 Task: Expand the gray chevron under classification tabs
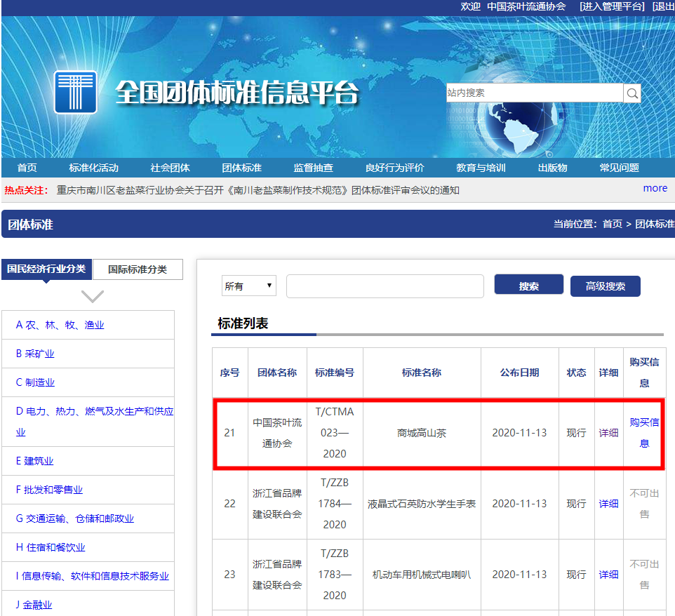coord(93,296)
